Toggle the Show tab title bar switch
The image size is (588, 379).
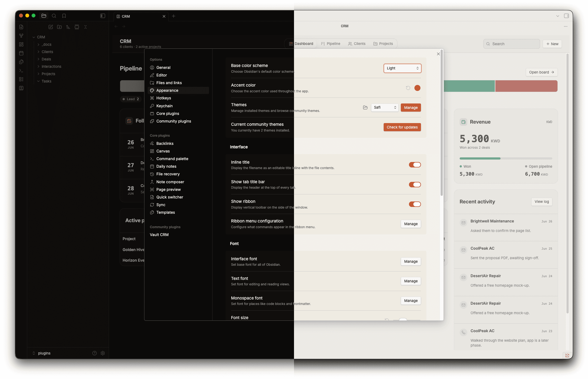pyautogui.click(x=415, y=185)
